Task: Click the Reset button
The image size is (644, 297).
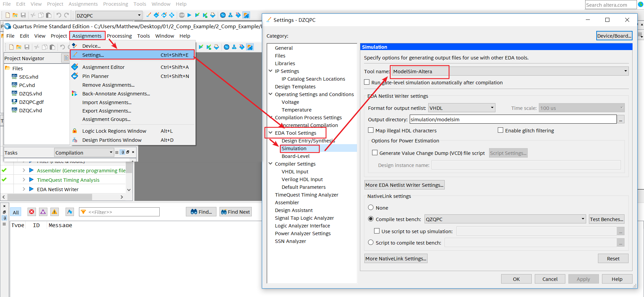Action: click(x=613, y=258)
